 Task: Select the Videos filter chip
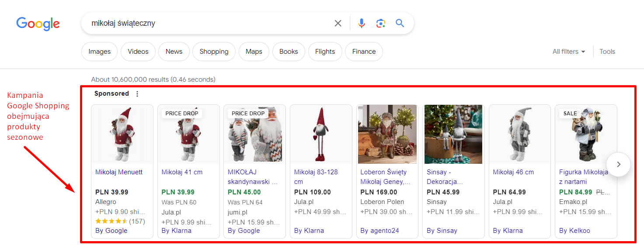(x=138, y=52)
